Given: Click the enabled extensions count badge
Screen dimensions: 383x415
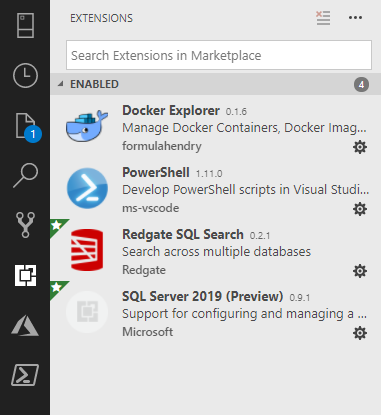Looking at the screenshot, I should pyautogui.click(x=361, y=85).
